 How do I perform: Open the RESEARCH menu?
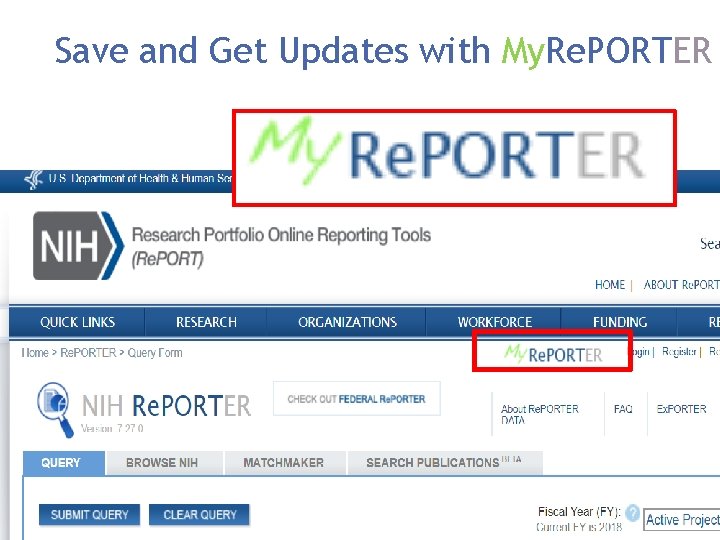coord(206,322)
